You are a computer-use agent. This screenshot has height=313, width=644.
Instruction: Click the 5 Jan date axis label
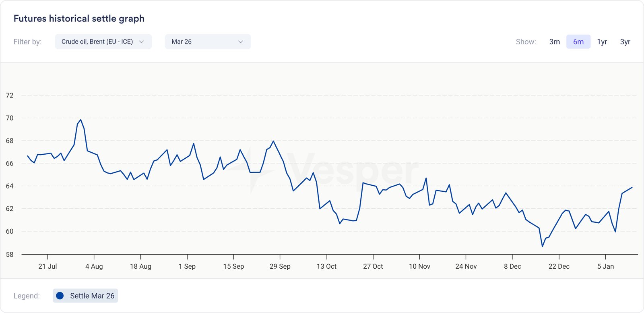click(605, 266)
